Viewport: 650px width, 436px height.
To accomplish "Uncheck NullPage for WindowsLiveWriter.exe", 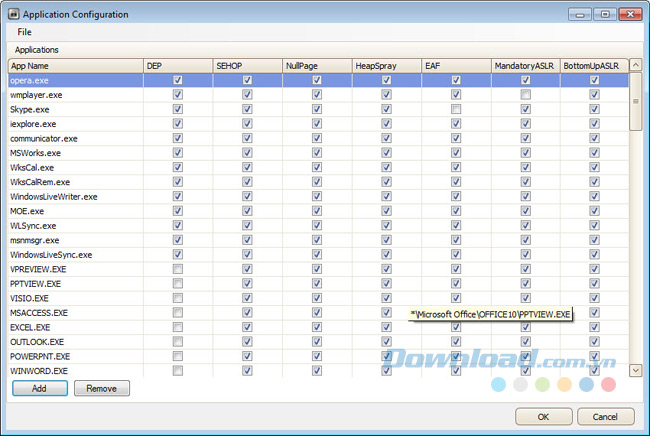I will coord(317,196).
